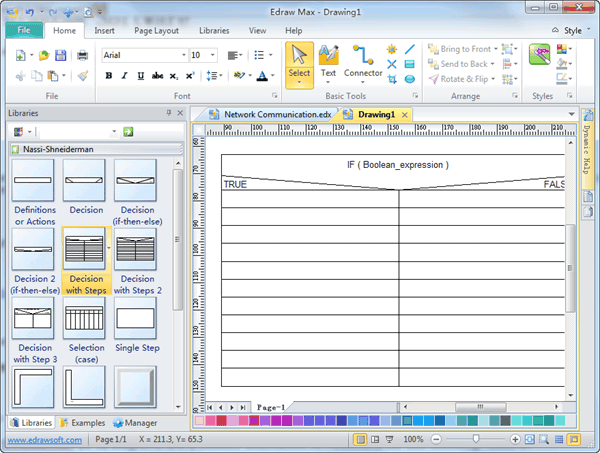Open the font size dropdown
600x453 pixels.
(212, 56)
